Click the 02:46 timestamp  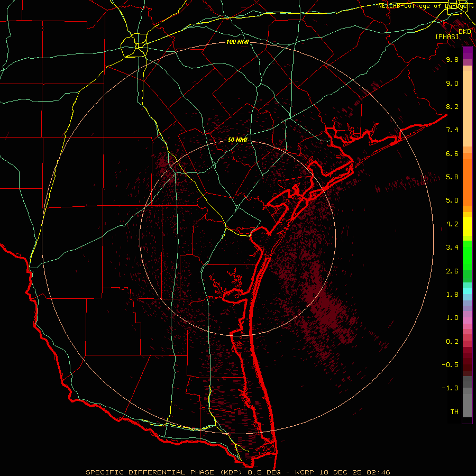(378, 472)
